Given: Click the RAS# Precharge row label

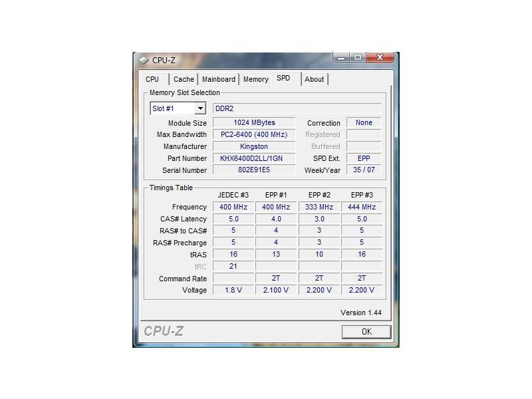Looking at the screenshot, I should (x=180, y=243).
